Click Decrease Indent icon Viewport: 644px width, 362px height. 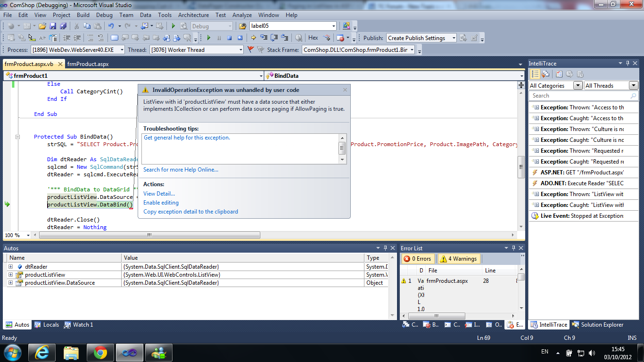(x=66, y=38)
